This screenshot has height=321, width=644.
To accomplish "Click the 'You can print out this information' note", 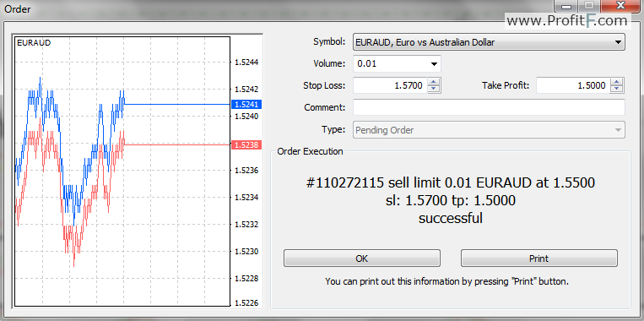I will tap(446, 282).
